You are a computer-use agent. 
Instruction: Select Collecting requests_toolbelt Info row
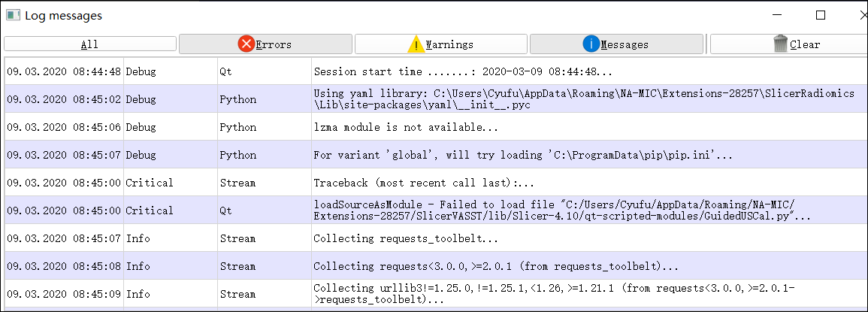(436, 238)
